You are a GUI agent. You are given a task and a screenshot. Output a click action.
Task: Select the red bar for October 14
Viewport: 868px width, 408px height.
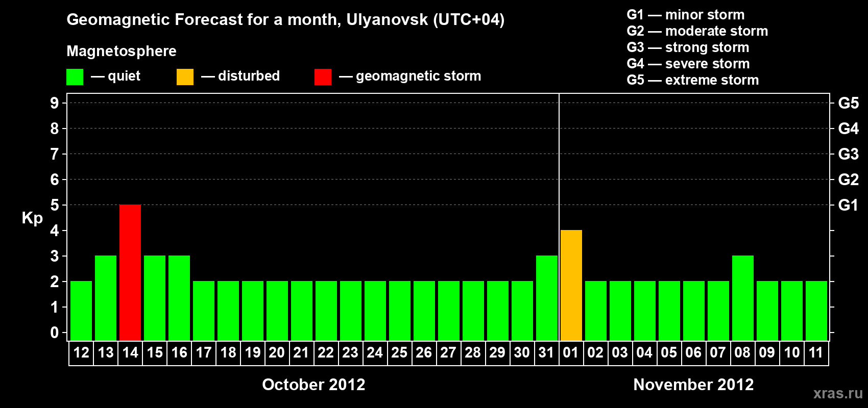point(130,272)
